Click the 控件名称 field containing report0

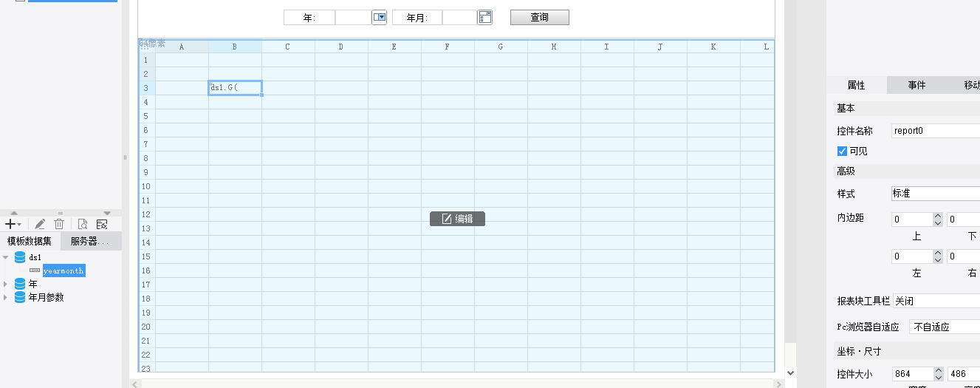pyautogui.click(x=935, y=131)
